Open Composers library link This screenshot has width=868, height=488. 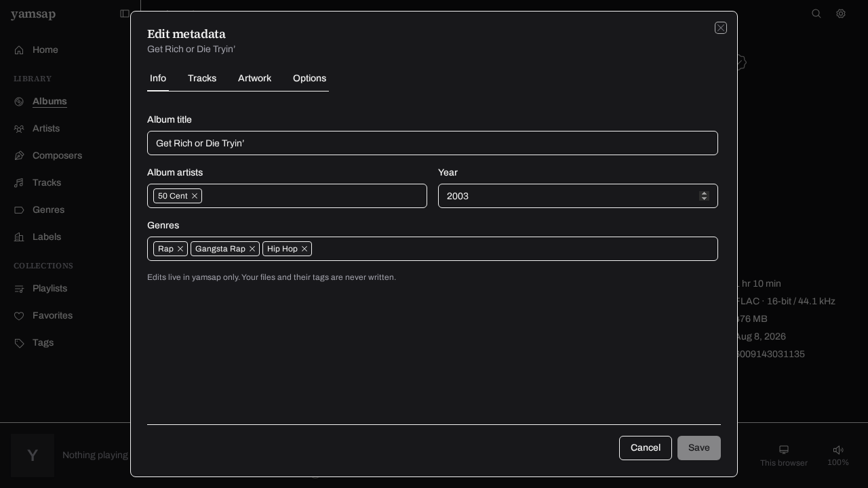pyautogui.click(x=57, y=156)
